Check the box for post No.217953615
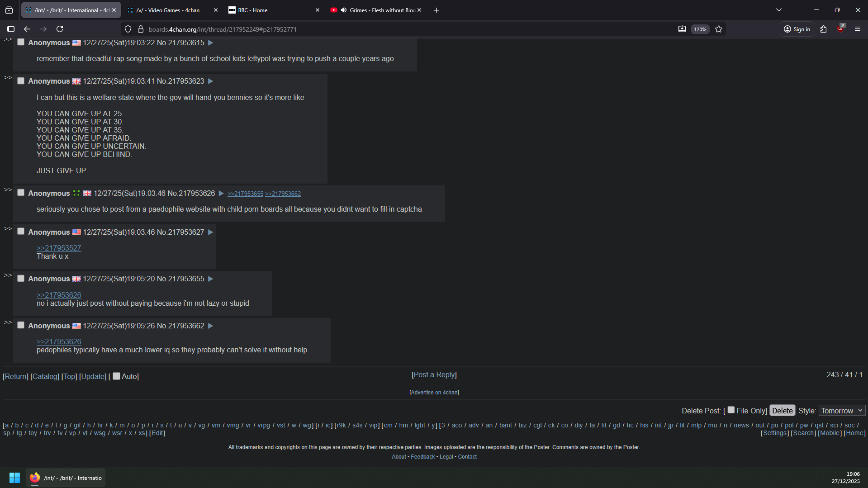This screenshot has height=488, width=868. tap(21, 42)
